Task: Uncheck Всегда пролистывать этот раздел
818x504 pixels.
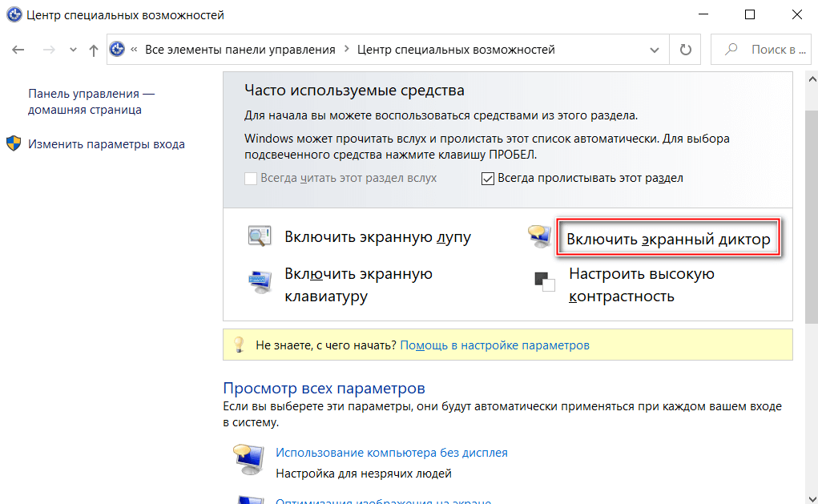Action: [x=488, y=179]
